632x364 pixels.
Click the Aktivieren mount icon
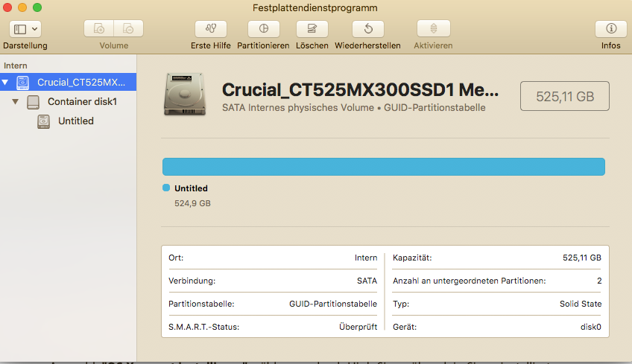coord(434,28)
